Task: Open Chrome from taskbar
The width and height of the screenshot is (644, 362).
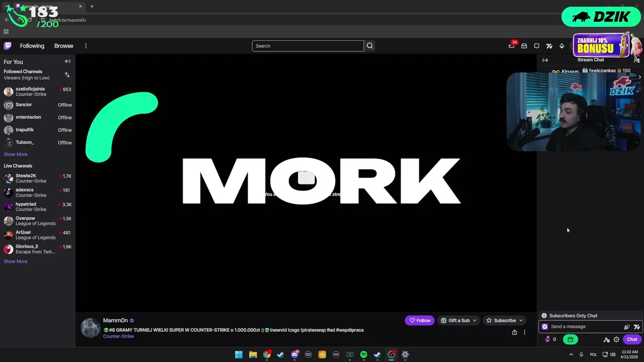Action: coord(267,354)
